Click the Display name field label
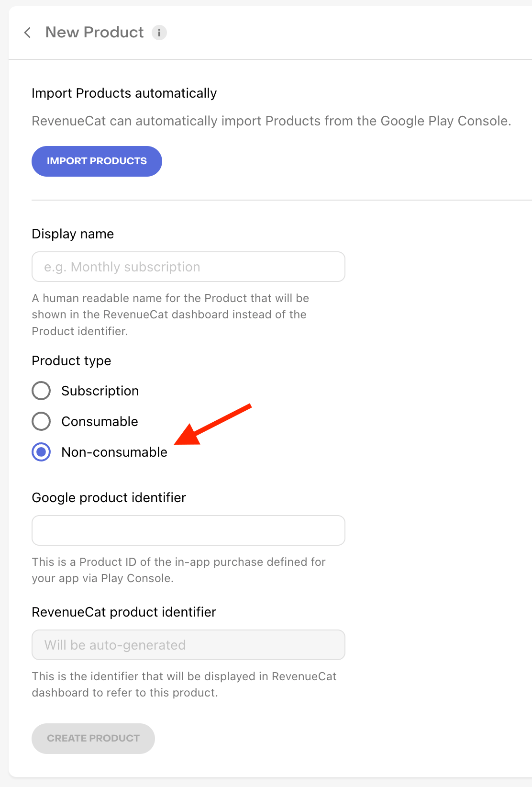 tap(73, 234)
